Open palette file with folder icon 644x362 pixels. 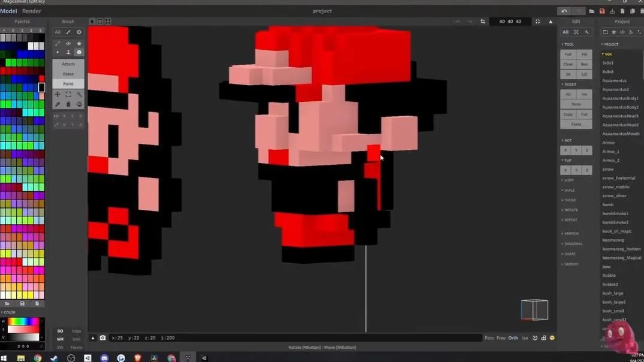click(x=7, y=304)
